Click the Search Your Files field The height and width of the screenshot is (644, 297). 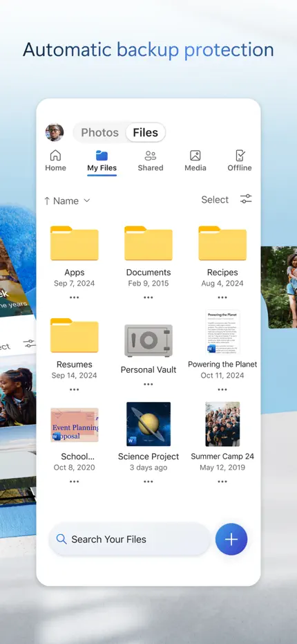pyautogui.click(x=129, y=540)
